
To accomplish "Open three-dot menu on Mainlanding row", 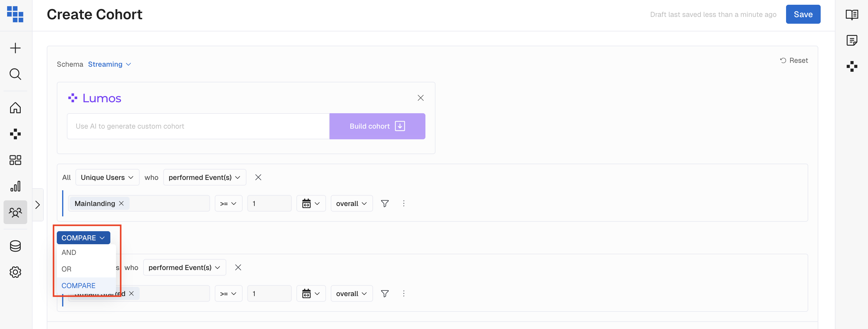I will (404, 203).
